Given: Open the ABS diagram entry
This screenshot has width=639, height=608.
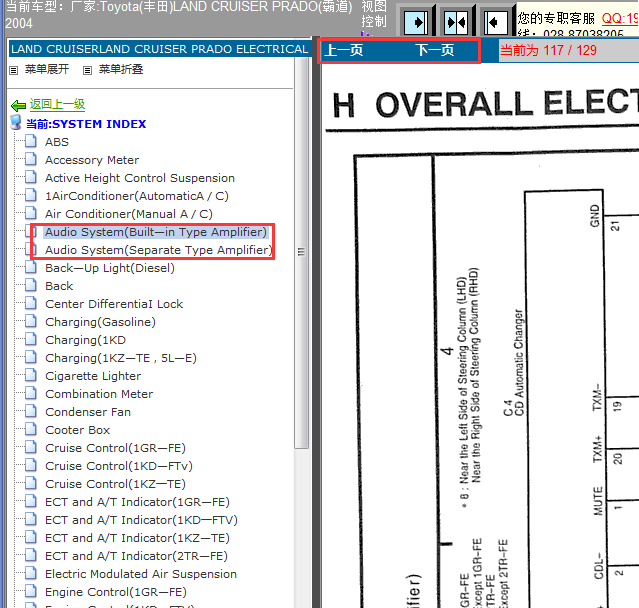Looking at the screenshot, I should [x=57, y=142].
